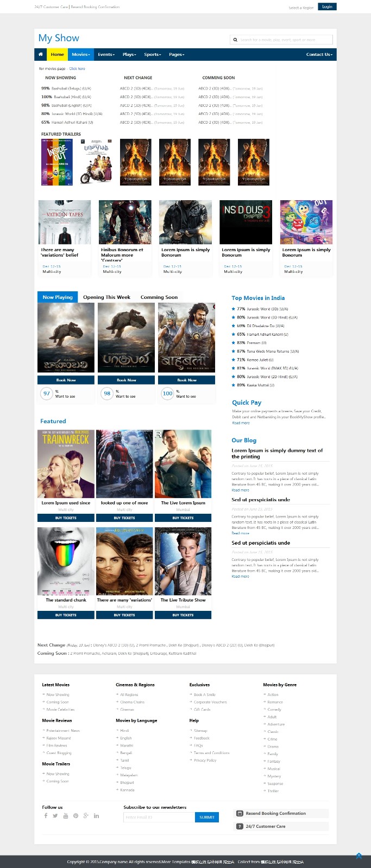The image size is (371, 868).
Task: Click the Login button
Action: (327, 7)
